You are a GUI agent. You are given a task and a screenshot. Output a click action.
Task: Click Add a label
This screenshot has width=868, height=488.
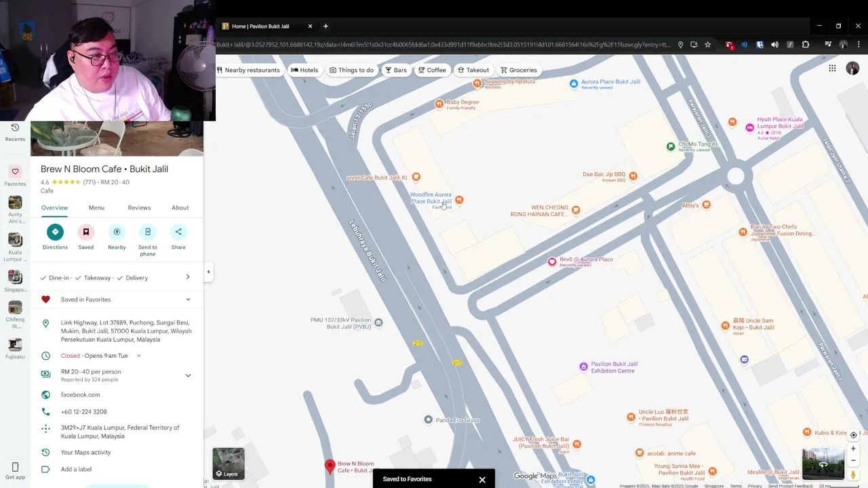click(x=76, y=469)
